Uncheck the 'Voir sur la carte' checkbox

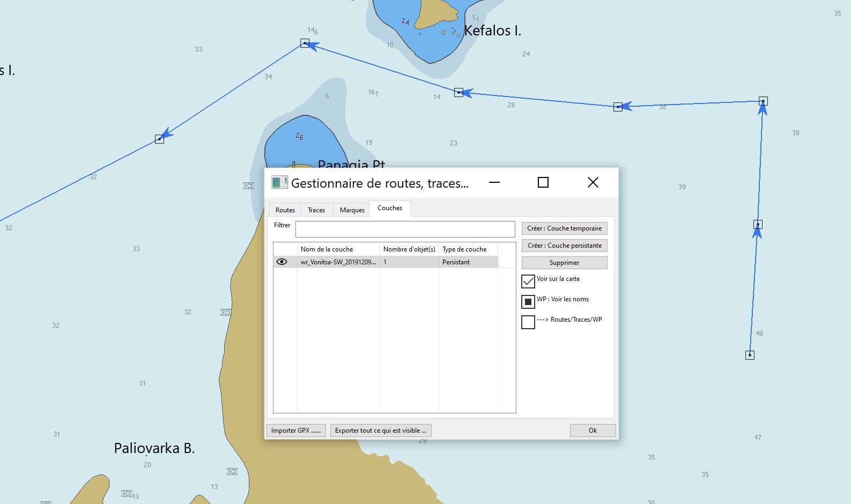[x=528, y=281]
